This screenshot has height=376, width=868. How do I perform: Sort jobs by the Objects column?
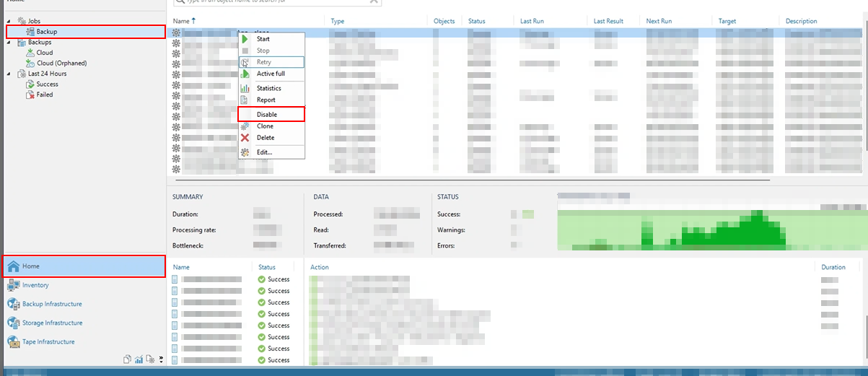pyautogui.click(x=444, y=21)
